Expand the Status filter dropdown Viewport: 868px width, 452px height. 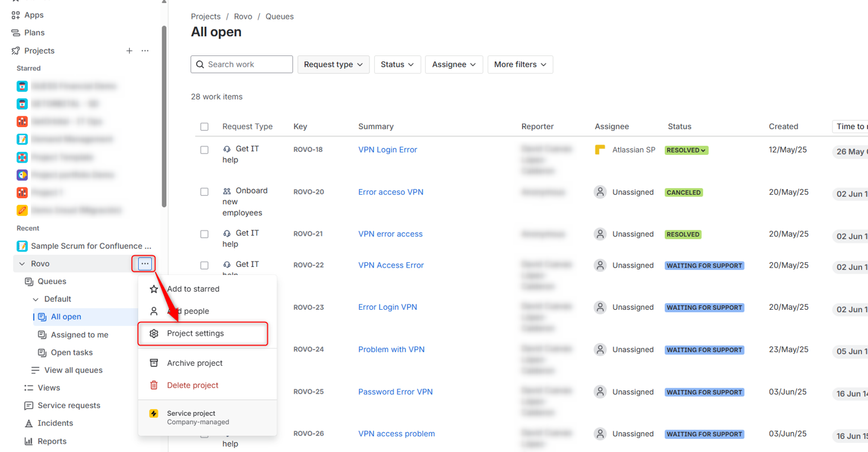coord(397,64)
